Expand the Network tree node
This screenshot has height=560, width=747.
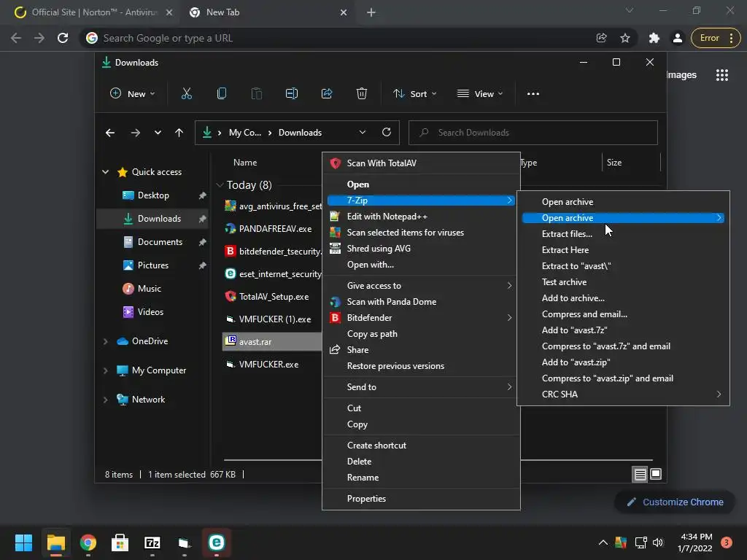(x=105, y=400)
